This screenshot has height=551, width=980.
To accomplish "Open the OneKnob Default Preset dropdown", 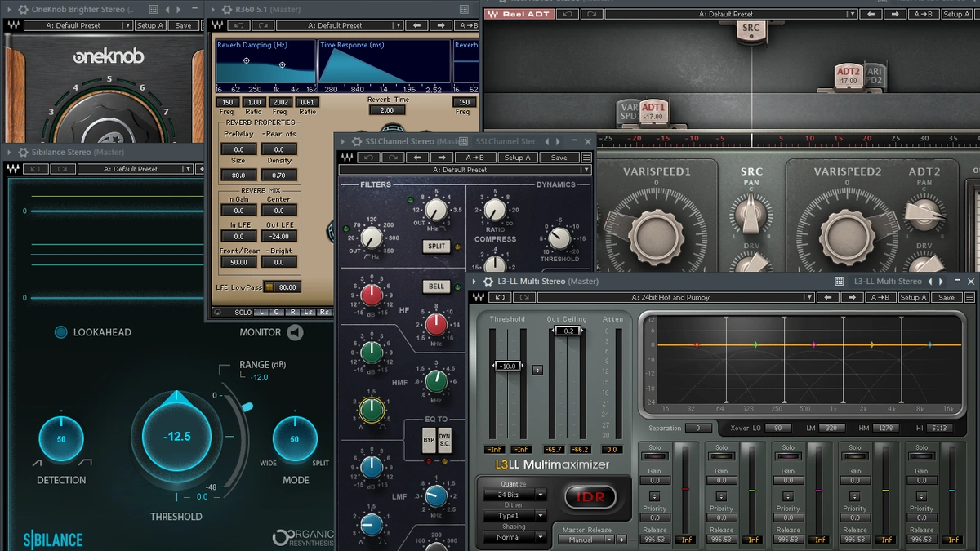I will coord(78,25).
